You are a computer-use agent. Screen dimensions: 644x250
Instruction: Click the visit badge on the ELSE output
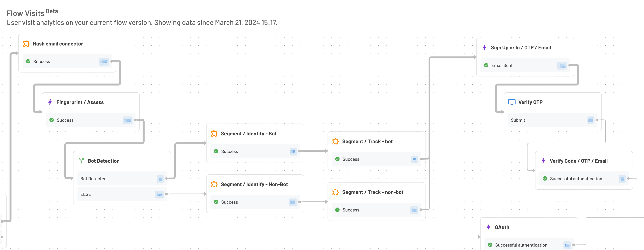[x=159, y=194]
